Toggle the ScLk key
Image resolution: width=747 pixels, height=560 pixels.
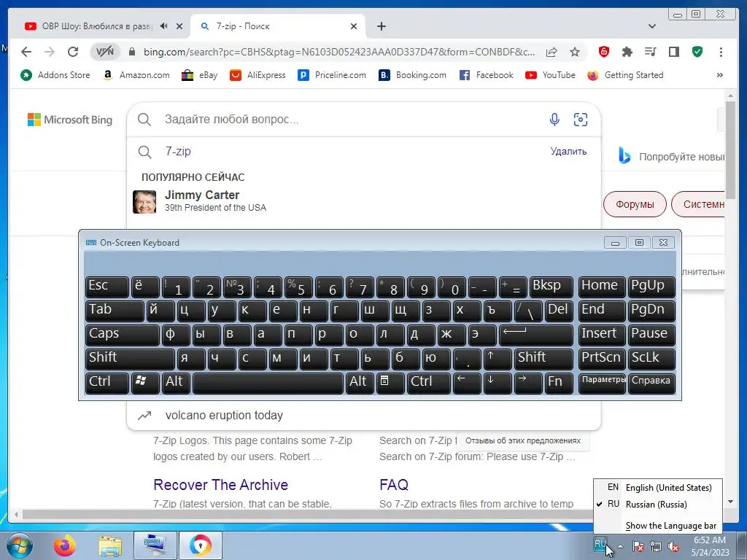[x=651, y=359]
